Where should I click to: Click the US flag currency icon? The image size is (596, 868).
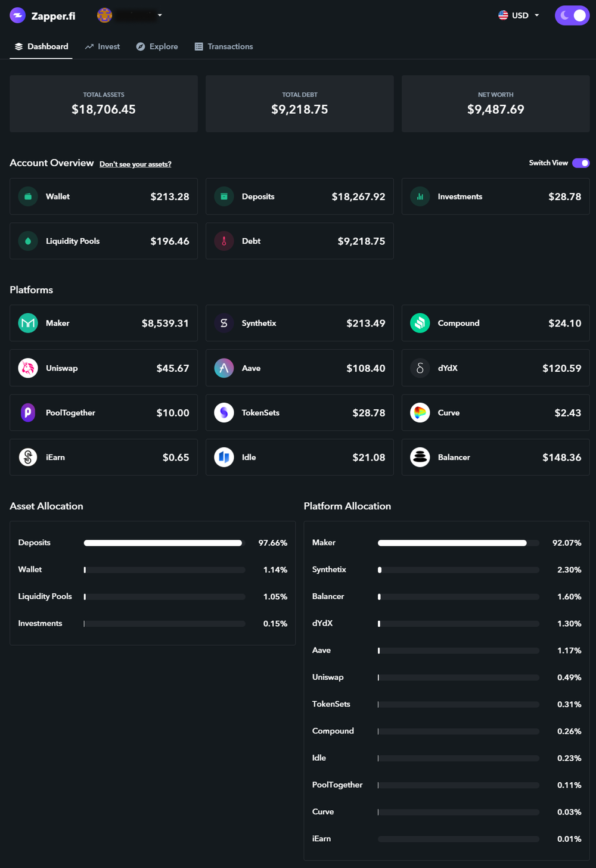click(x=503, y=15)
